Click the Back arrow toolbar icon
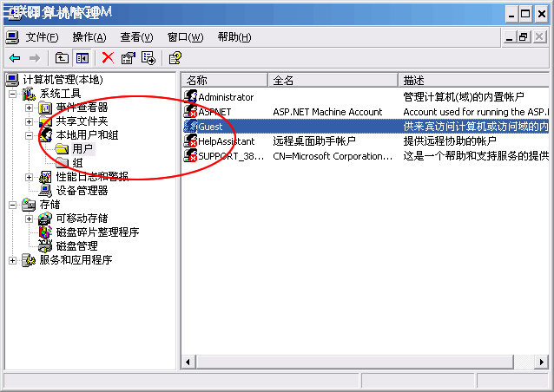Viewport: 554px width, 392px height. (x=15, y=58)
